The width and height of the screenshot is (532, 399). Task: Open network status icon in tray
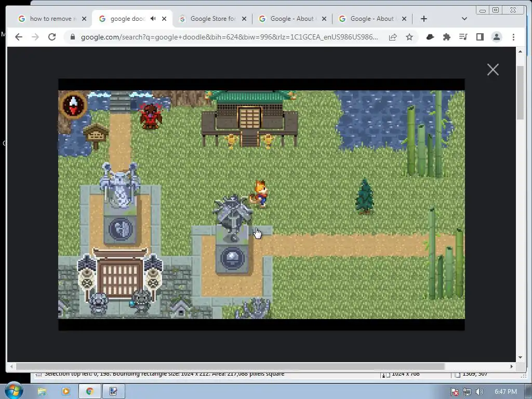[x=467, y=392]
